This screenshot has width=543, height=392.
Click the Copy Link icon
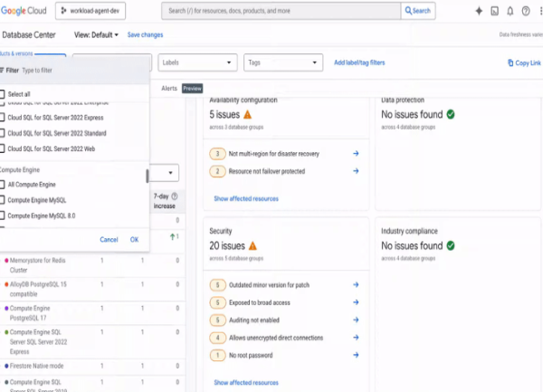click(510, 62)
